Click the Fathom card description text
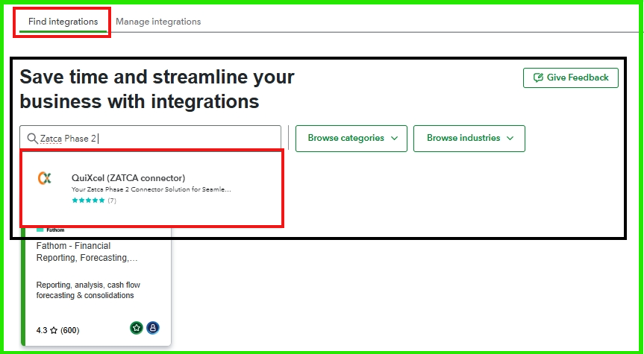644x354 pixels. point(88,290)
